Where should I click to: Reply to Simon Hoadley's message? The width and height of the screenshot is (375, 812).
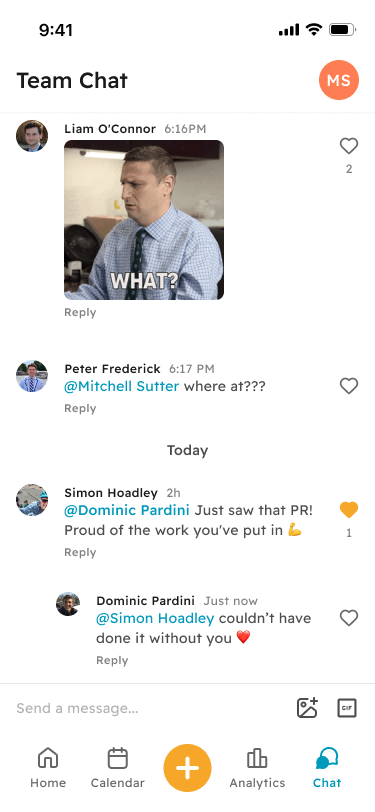coord(80,553)
